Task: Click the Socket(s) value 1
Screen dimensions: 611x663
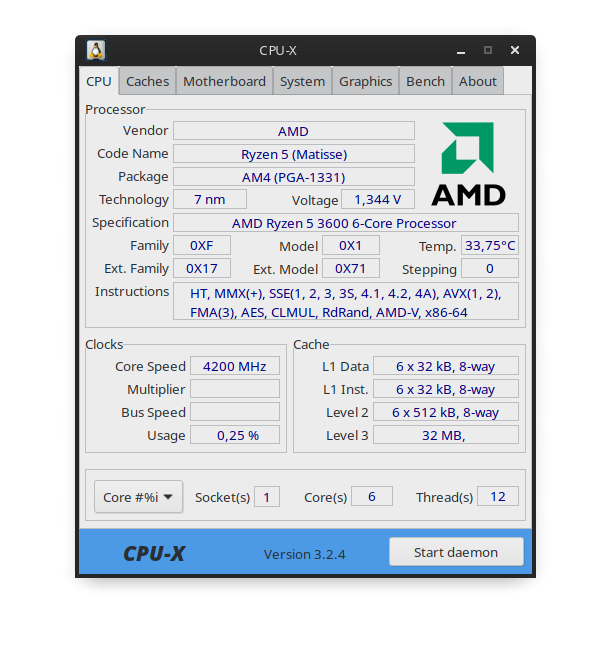Action: tap(267, 497)
